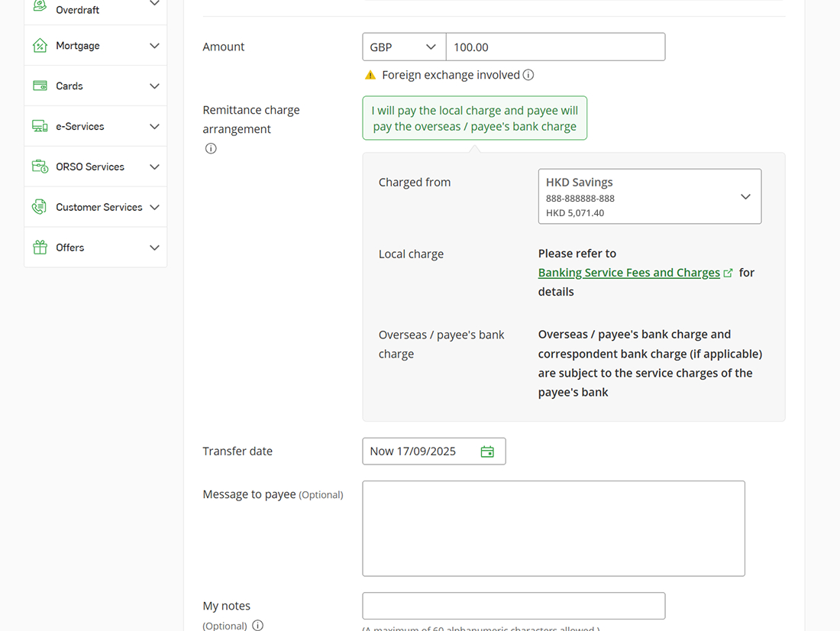Click the Message to payee text area

554,528
